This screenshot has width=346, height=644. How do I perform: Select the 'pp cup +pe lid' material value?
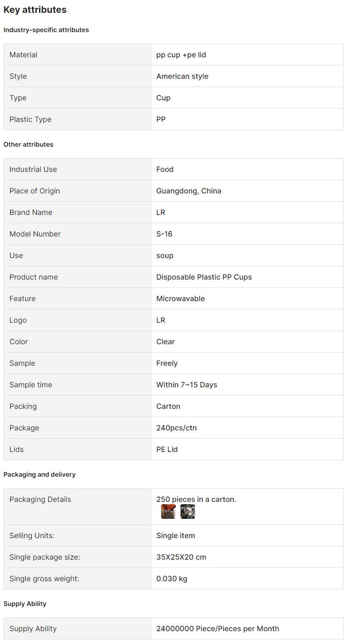coord(181,55)
